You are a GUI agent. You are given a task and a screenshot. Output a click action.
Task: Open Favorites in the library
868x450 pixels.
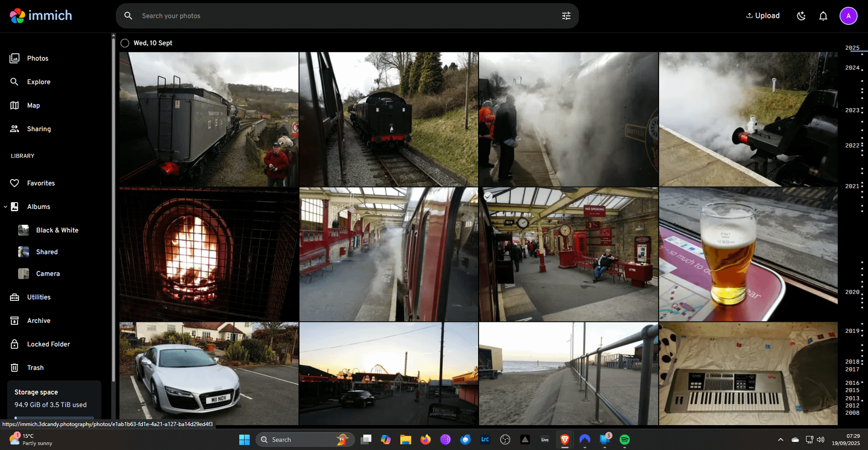[41, 183]
